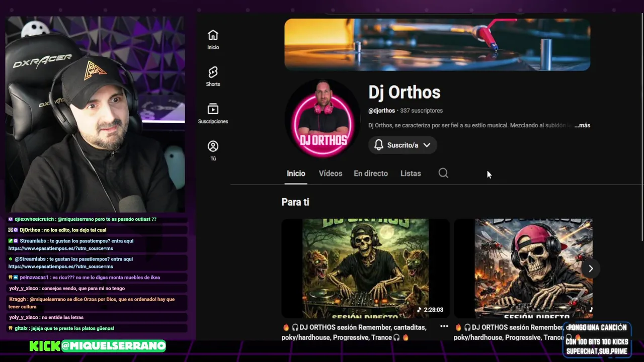644x362 pixels.
Task: Switch to the Listas tab
Action: click(411, 173)
